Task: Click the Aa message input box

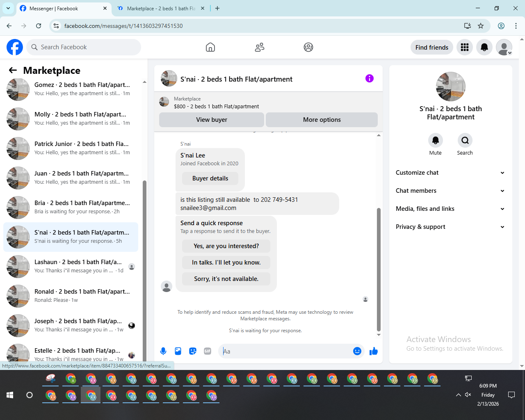Action: point(286,351)
